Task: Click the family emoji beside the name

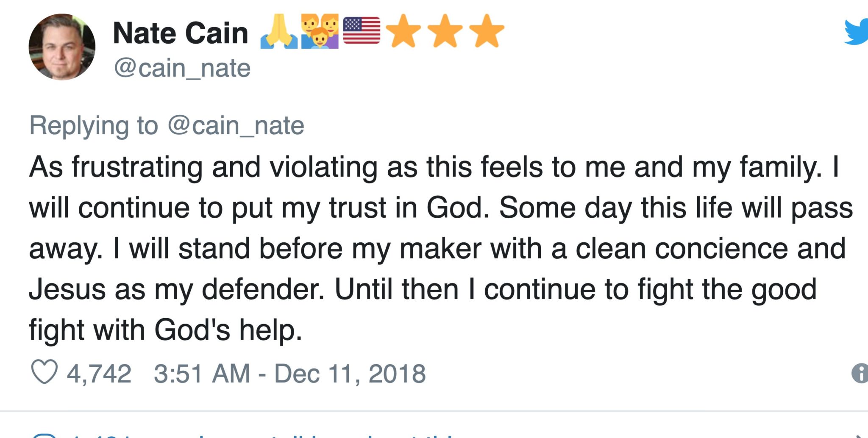Action: (x=320, y=32)
